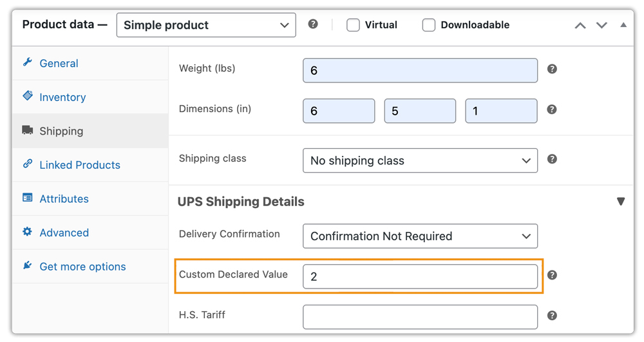Move Product data panel up

pyautogui.click(x=580, y=26)
